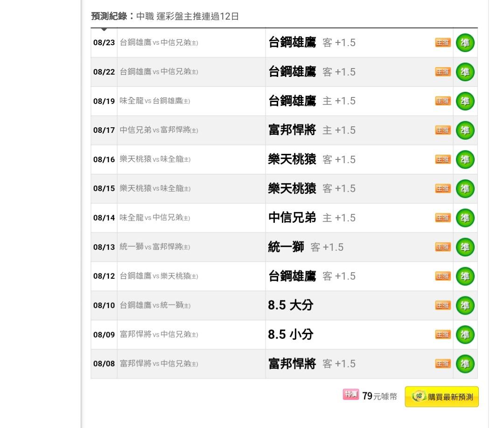The image size is (504, 428).
Task: Click the orange 主推 badge on 08/22 row
Action: (x=443, y=72)
